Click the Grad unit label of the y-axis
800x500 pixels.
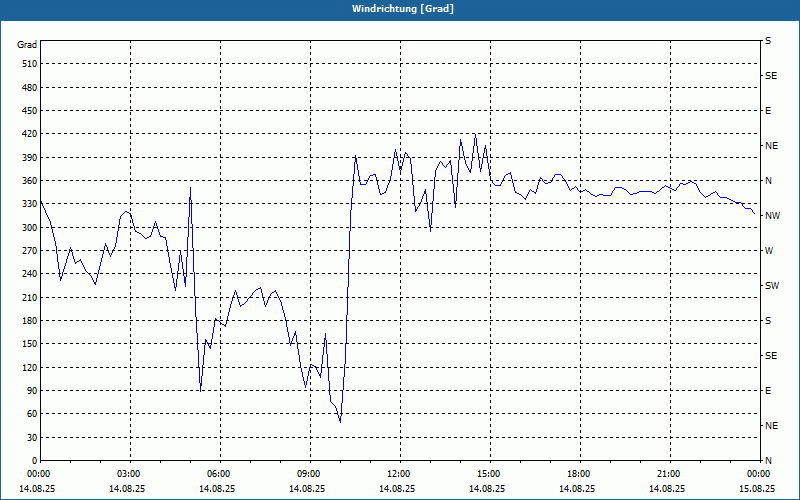27,45
